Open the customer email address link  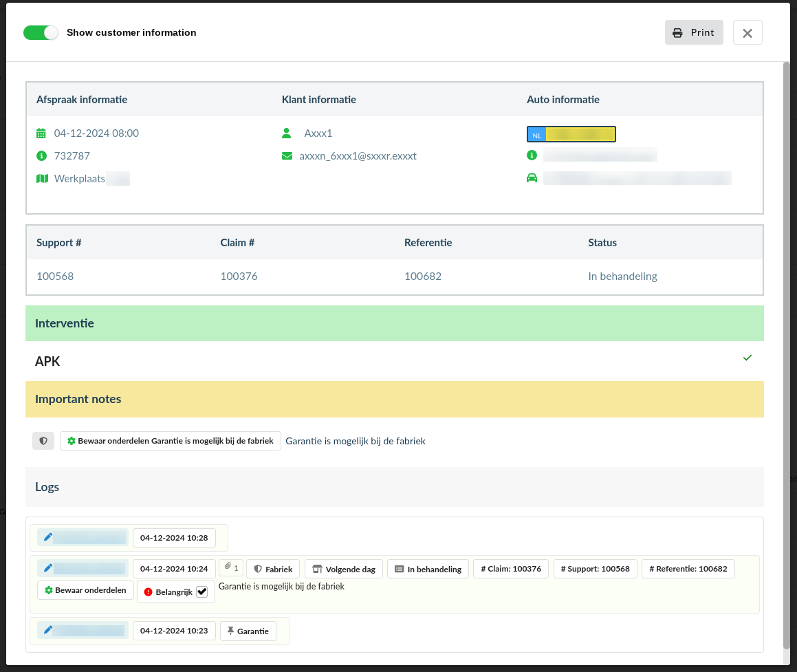[x=358, y=156]
